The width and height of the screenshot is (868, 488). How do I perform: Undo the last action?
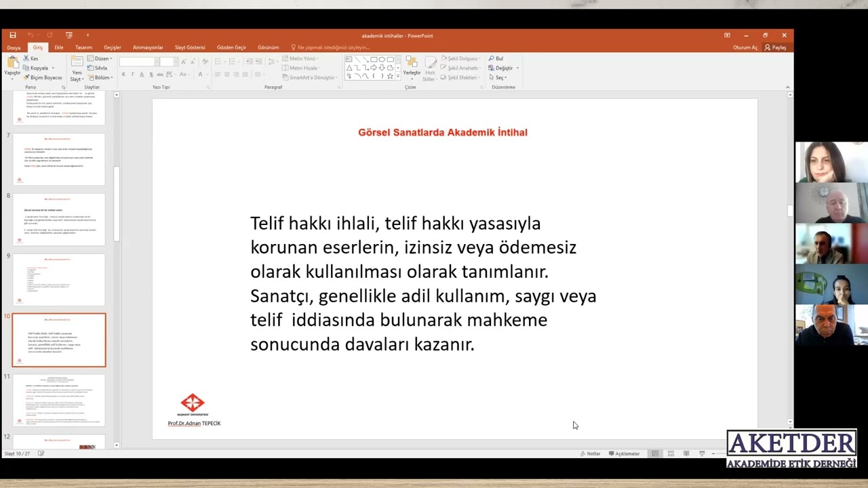point(31,35)
